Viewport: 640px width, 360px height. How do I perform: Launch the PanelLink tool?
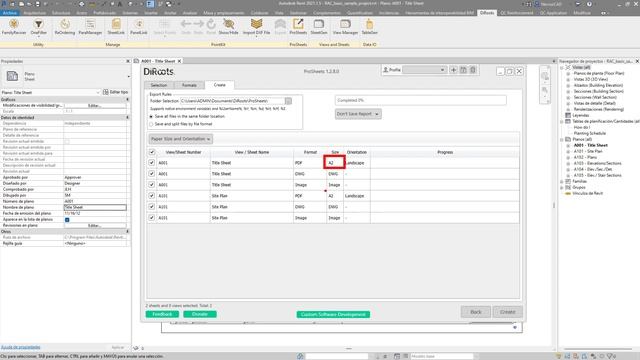tap(139, 27)
